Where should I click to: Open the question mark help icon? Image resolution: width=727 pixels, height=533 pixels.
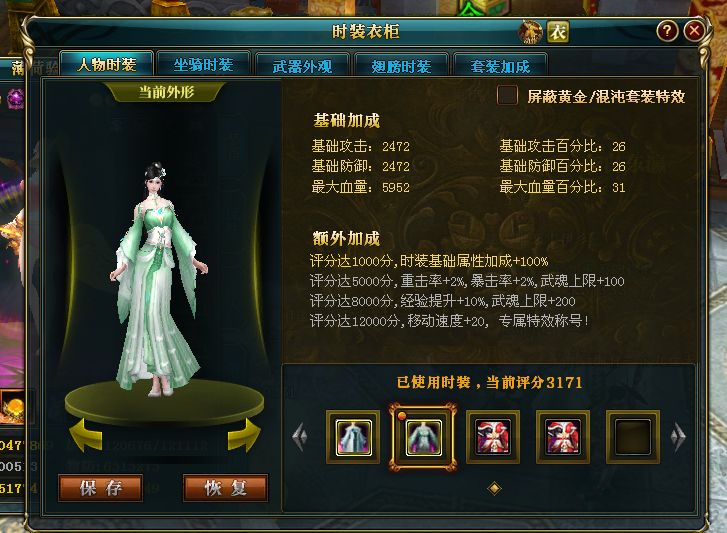coord(667,31)
